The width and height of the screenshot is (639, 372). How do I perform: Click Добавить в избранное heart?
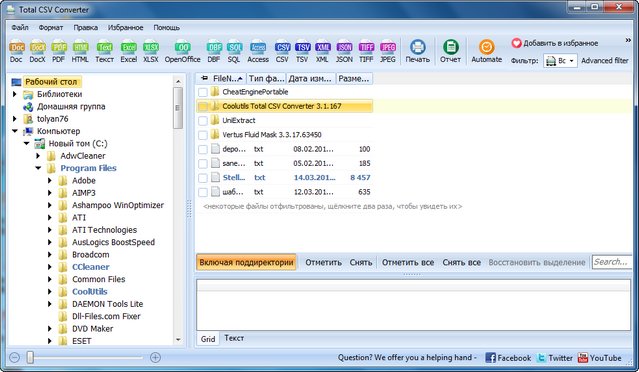[516, 43]
